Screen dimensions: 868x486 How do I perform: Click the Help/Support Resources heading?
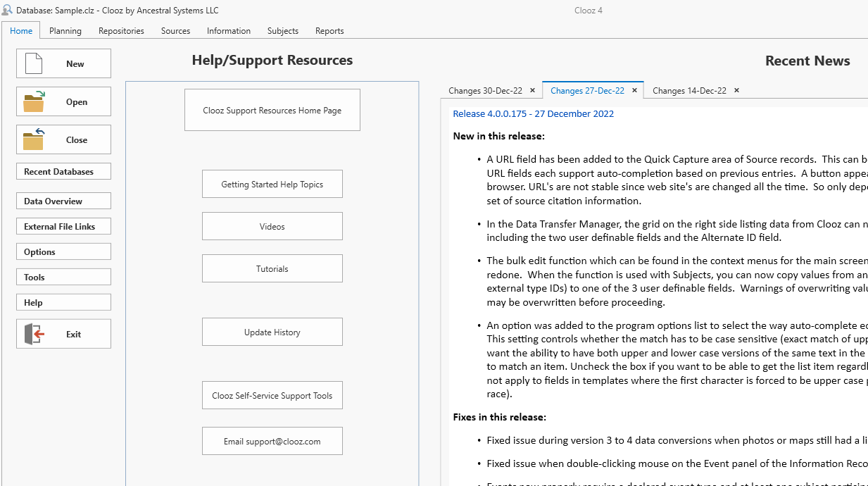coord(272,61)
